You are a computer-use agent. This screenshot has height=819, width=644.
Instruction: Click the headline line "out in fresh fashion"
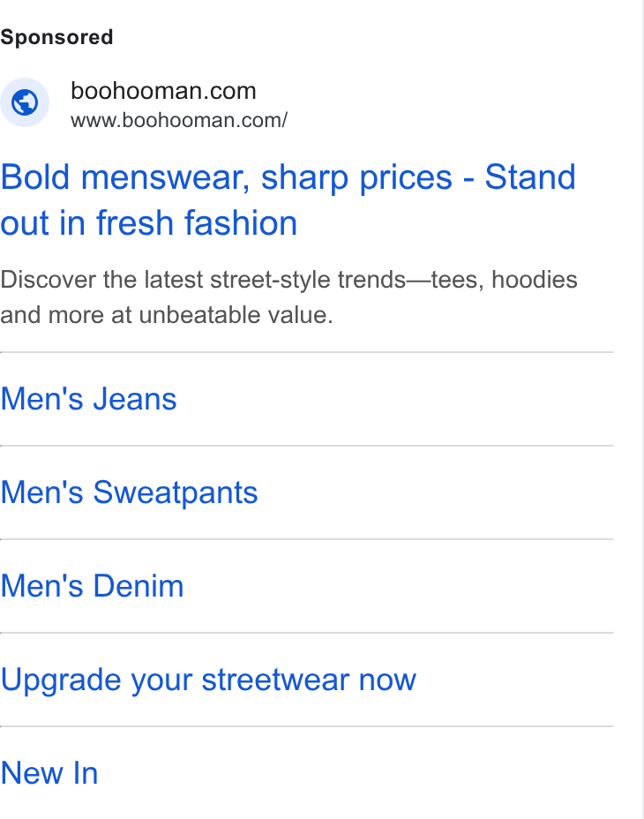pos(149,223)
